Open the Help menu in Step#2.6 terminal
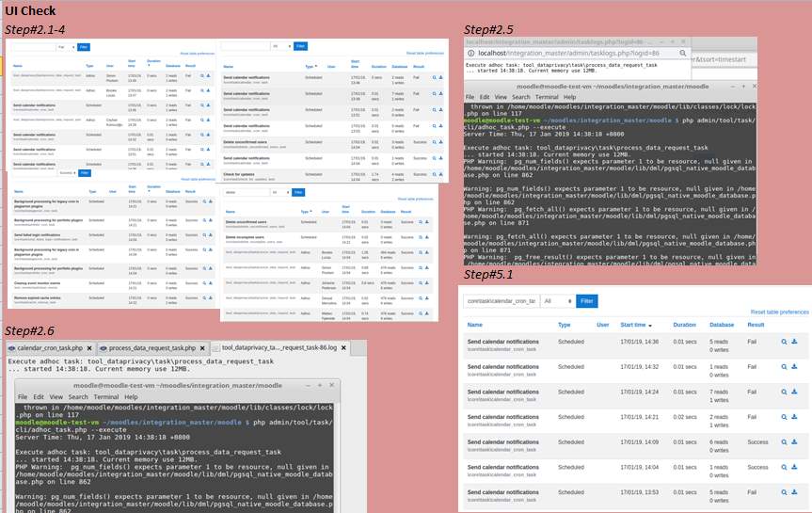This screenshot has width=812, height=513. [131, 397]
